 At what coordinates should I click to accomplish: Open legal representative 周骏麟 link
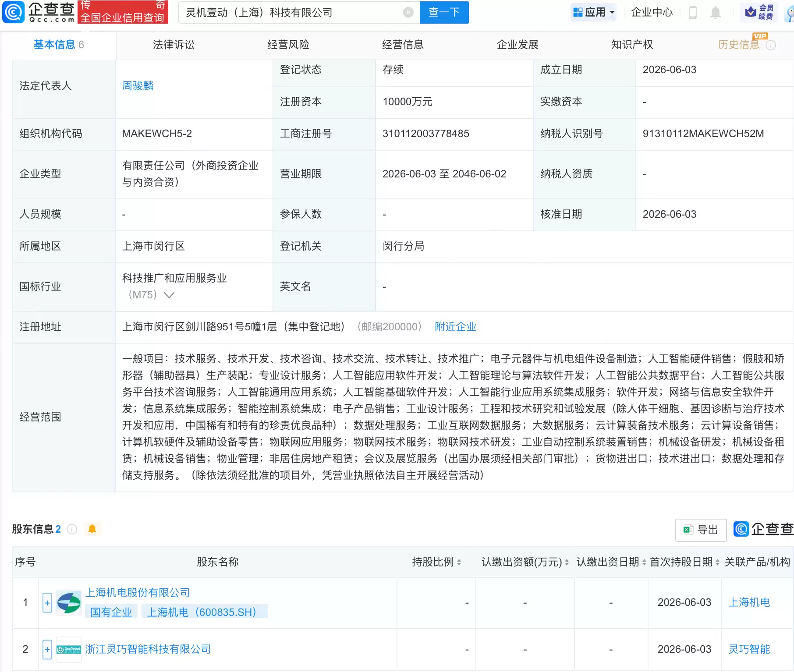coord(138,86)
